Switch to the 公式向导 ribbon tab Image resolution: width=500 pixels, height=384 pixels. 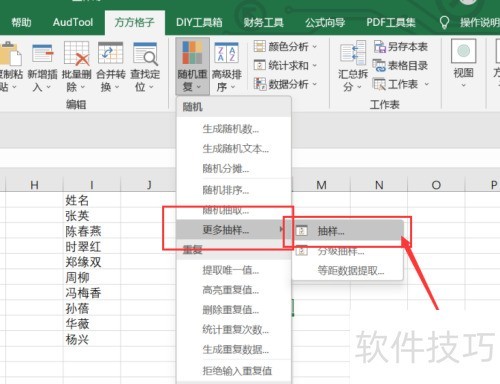[325, 23]
